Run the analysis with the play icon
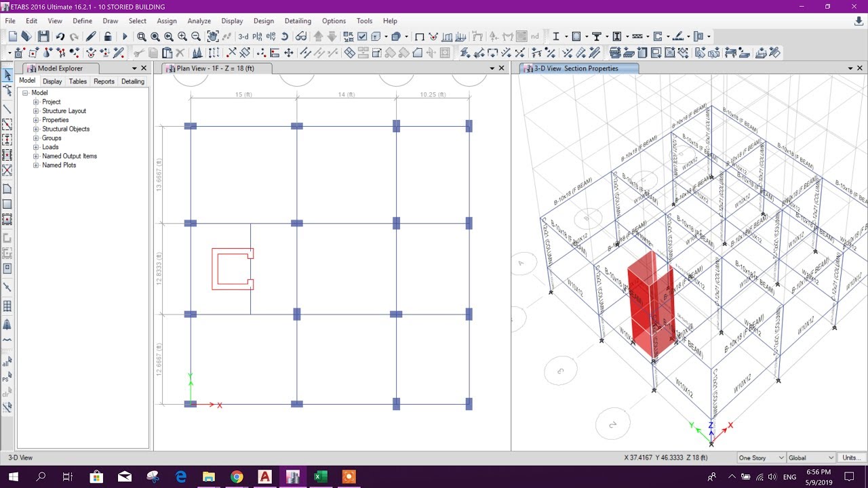Screen dimensions: 868x488 125,35
